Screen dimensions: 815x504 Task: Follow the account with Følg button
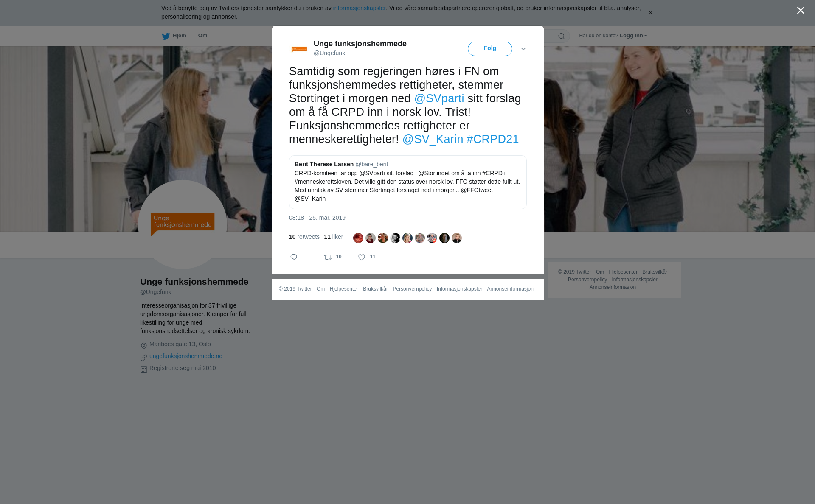pyautogui.click(x=490, y=49)
